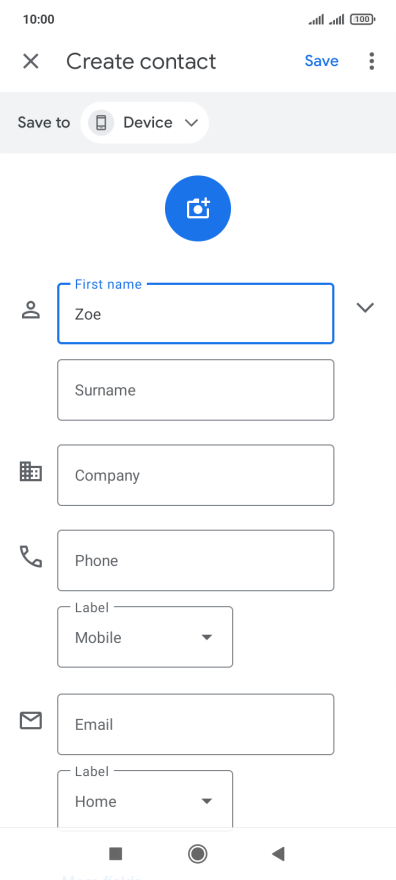Click the email envelope icon

31,720
